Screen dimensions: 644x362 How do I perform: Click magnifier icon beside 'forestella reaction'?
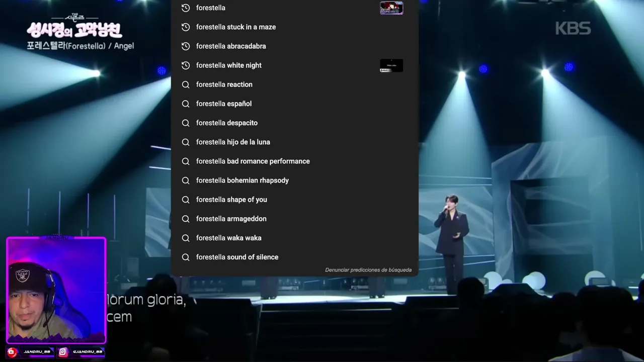pos(186,84)
